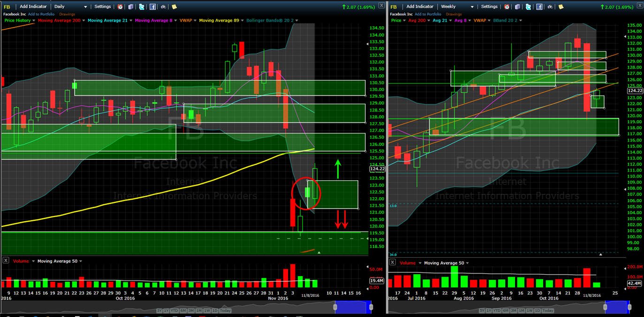Click the alarm clock icon on Weekly chart

507,7
